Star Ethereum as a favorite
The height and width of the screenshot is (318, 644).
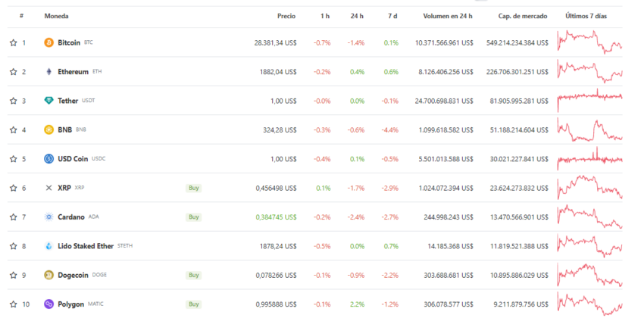13,72
